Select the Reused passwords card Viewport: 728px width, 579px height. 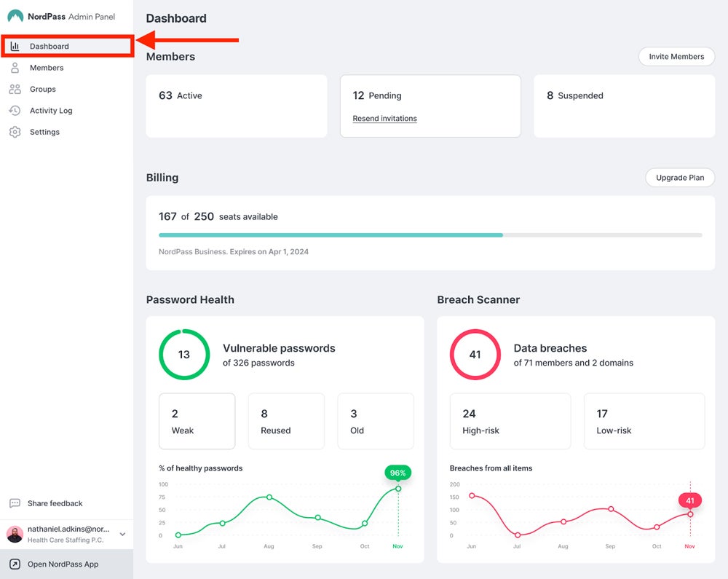coord(286,421)
